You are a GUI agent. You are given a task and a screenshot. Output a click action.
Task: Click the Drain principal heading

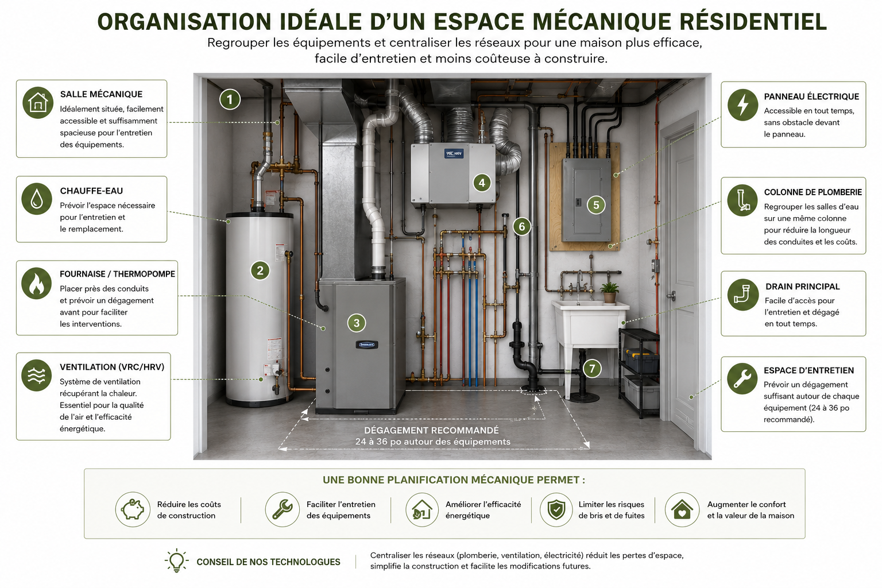pyautogui.click(x=802, y=287)
